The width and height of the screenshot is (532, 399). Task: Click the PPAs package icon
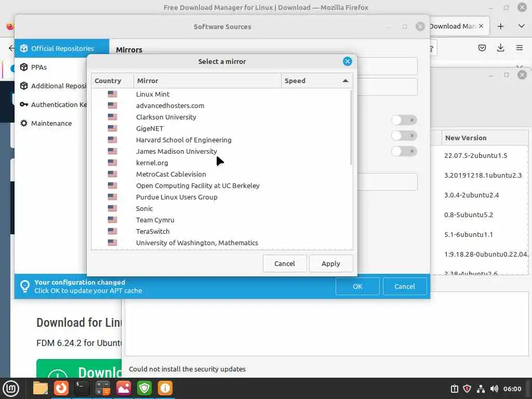click(x=24, y=67)
